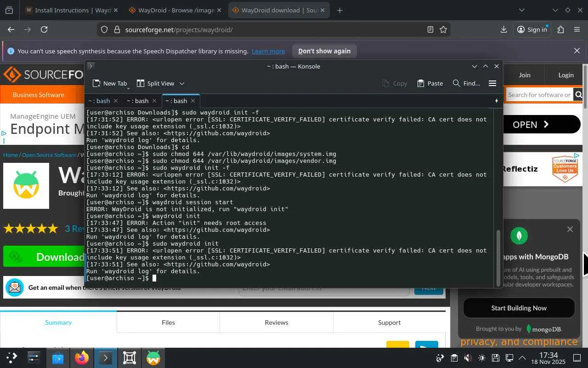Open Firefox extensions puzzle icon
The width and height of the screenshot is (588, 368).
pos(560,29)
